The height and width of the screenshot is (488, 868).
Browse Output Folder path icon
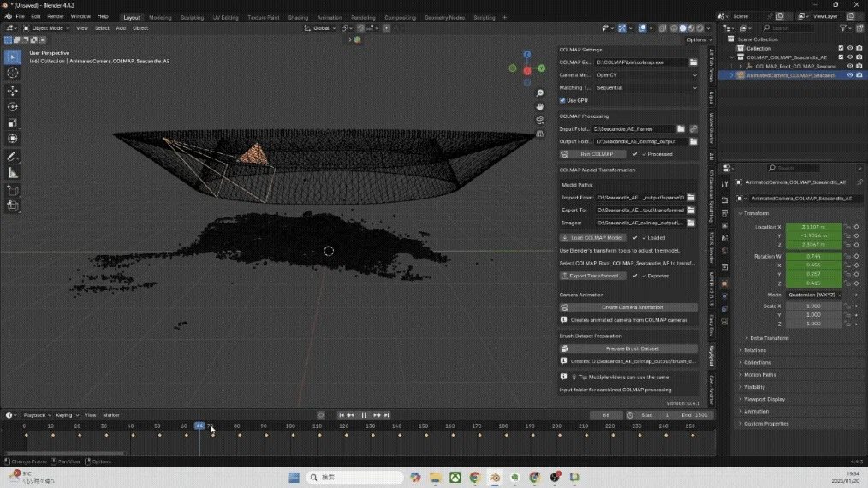[693, 141]
